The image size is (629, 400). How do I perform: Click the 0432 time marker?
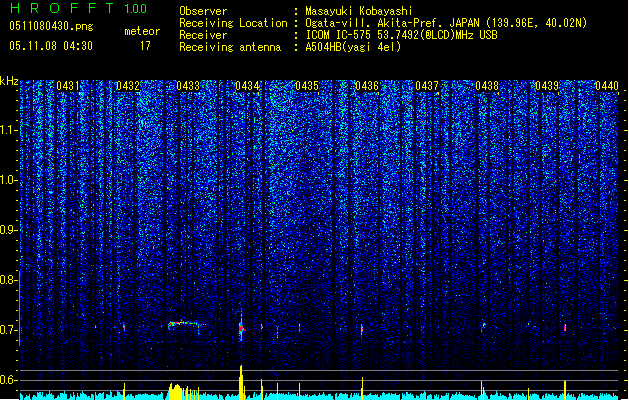[x=128, y=86]
